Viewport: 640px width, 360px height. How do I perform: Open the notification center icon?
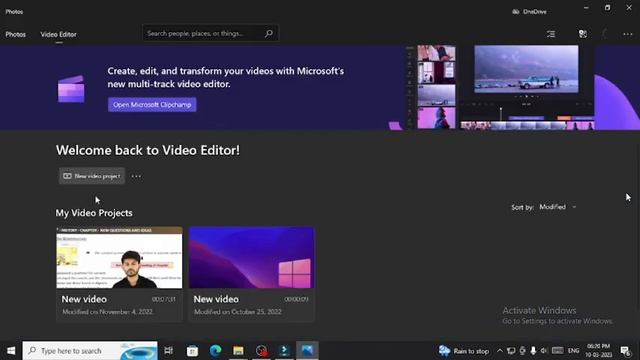625,351
